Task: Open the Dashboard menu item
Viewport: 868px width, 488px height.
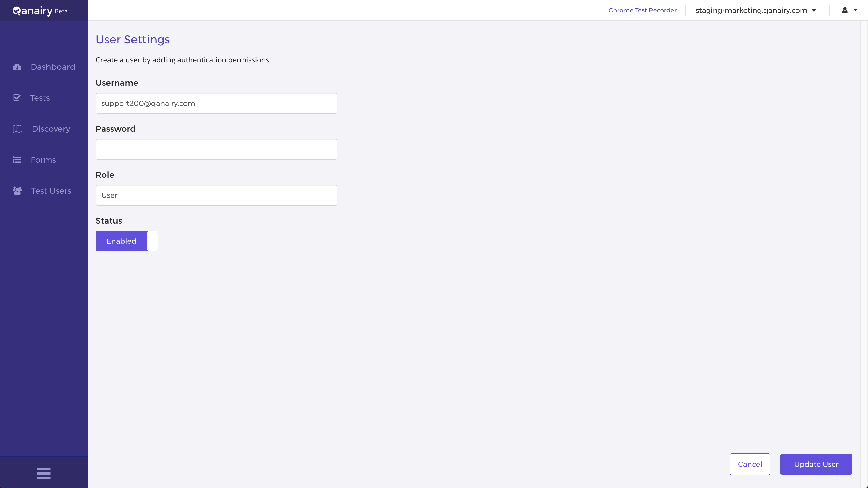Action: coord(44,67)
